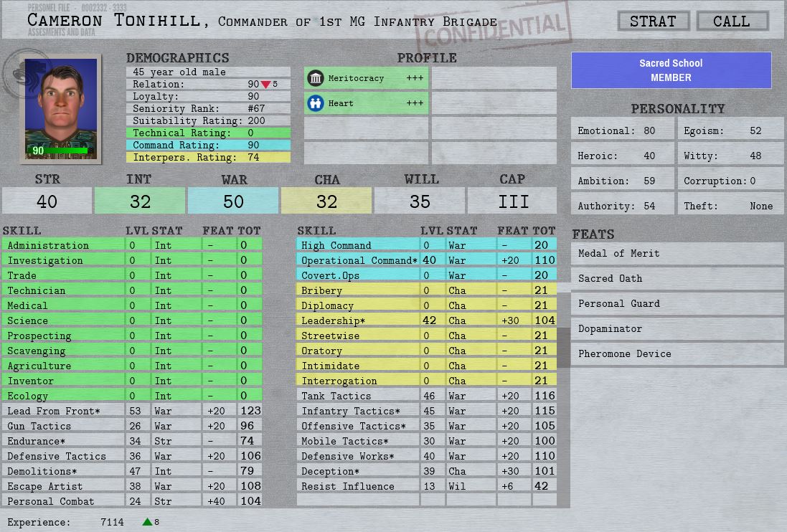787x532 pixels.
Task: Click the WAR value 50 box
Action: (x=233, y=201)
